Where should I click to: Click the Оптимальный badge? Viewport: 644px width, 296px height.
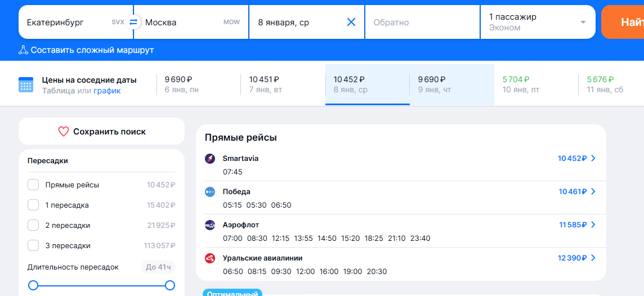[232, 293]
